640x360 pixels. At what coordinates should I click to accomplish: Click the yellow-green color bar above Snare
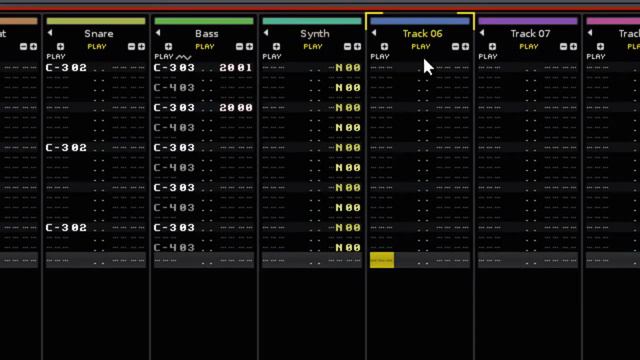96,21
